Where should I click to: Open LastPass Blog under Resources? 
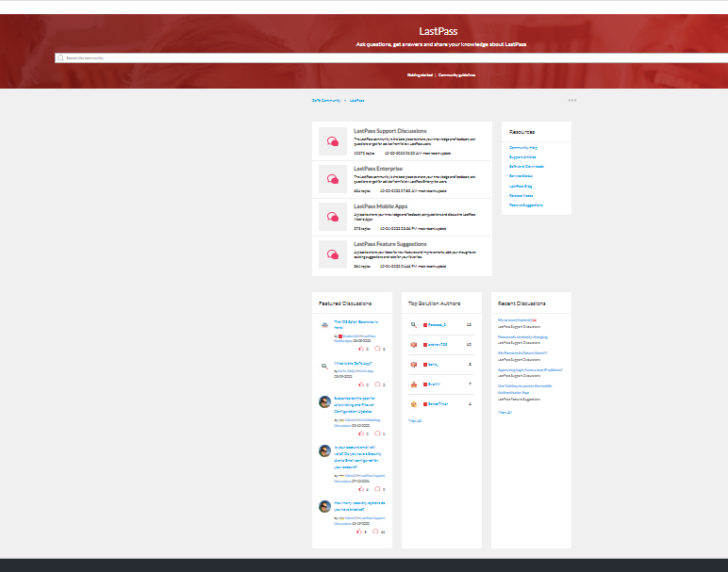521,186
